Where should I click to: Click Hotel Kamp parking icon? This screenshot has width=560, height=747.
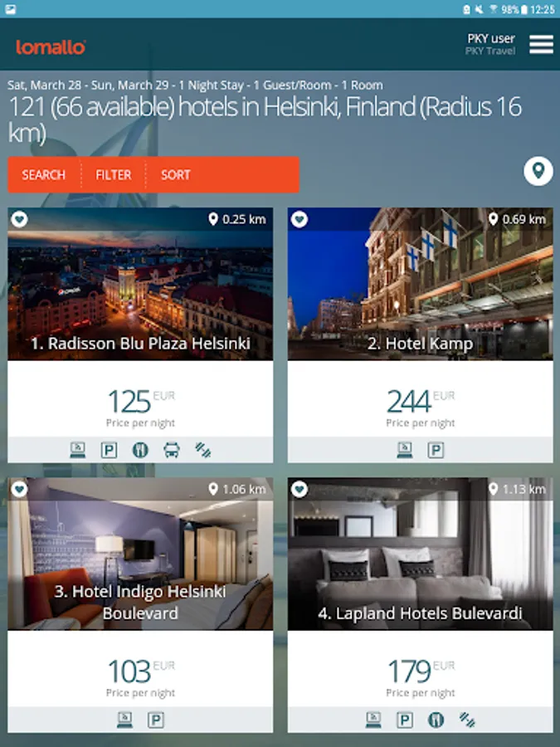pos(436,450)
